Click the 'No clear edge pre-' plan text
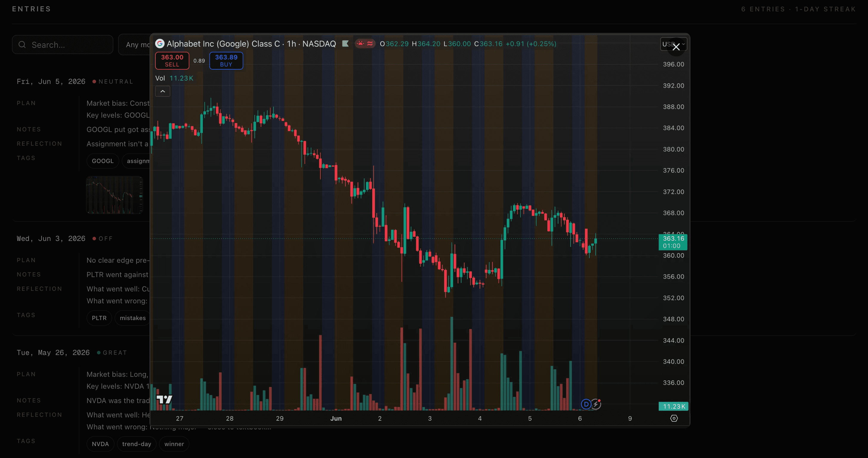Screen dimensions: 868x458 (x=118, y=260)
